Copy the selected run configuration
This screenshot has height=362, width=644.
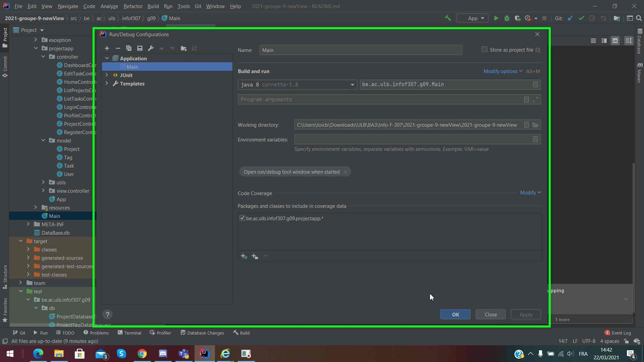pos(129,48)
